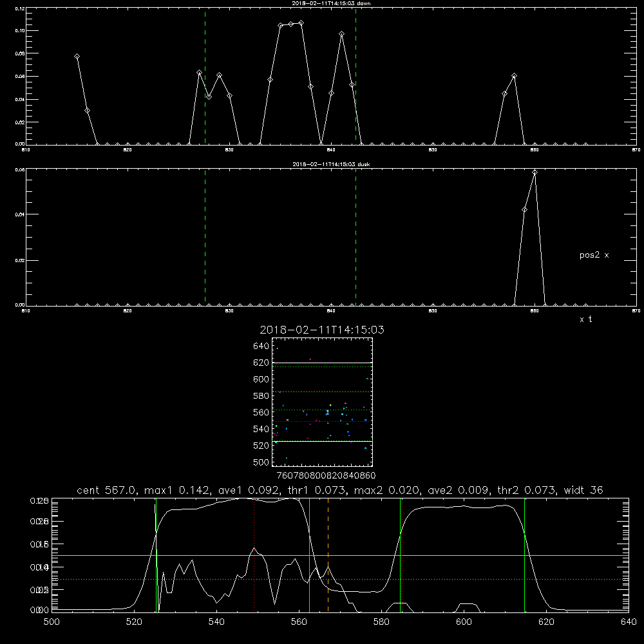Click the lower solid white line in scatter plot
The width and height of the screenshot is (644, 644).
click(x=322, y=442)
